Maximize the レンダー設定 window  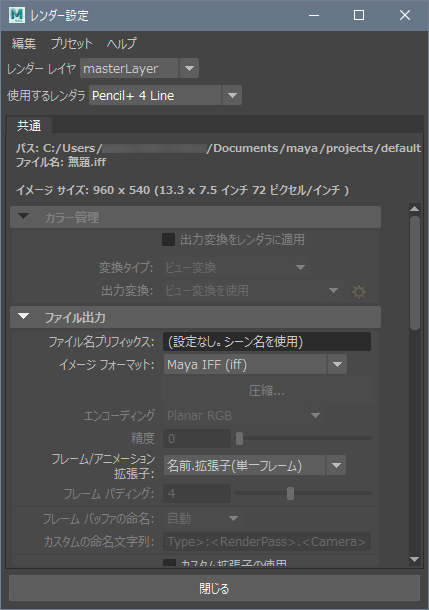point(359,15)
